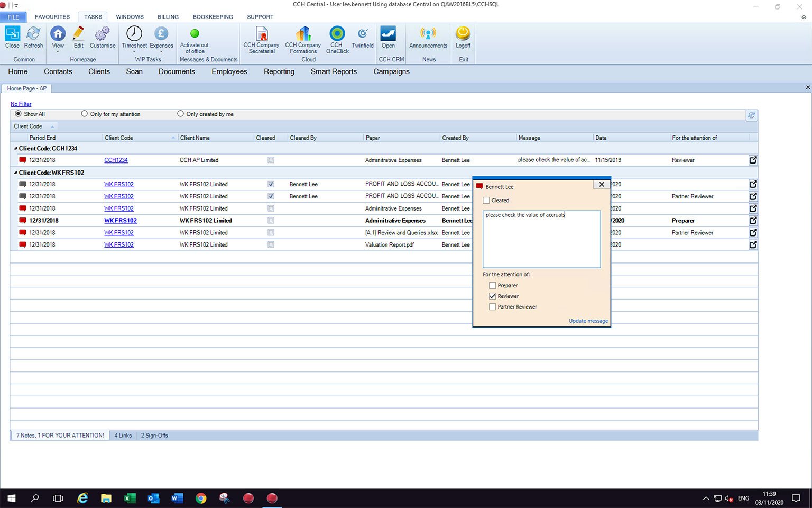812x508 pixels.
Task: Click the Update message link
Action: pyautogui.click(x=588, y=321)
